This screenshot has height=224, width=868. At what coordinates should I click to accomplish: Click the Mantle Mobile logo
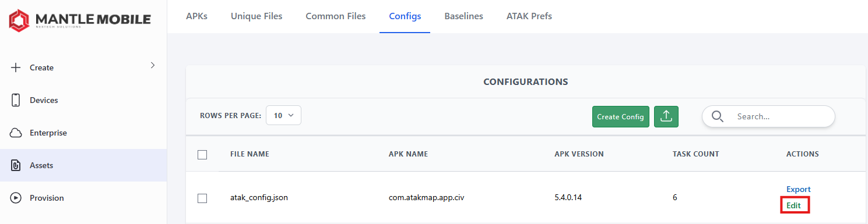click(x=80, y=20)
